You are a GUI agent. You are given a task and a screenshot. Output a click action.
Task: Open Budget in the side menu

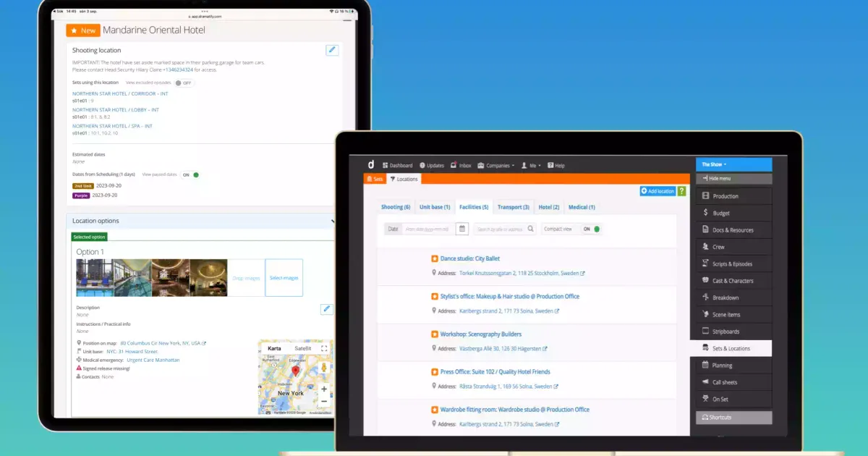point(734,213)
